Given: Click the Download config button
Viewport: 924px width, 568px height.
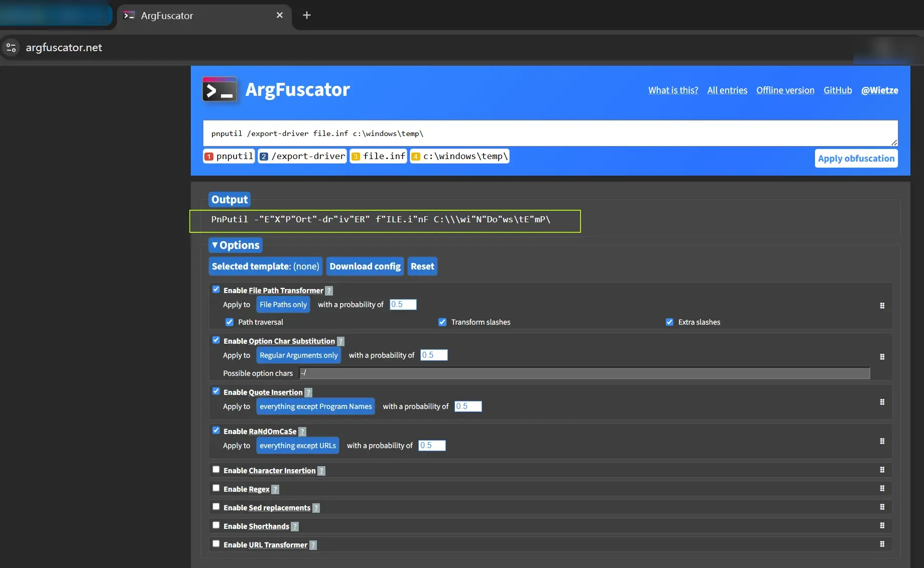Looking at the screenshot, I should tap(365, 266).
